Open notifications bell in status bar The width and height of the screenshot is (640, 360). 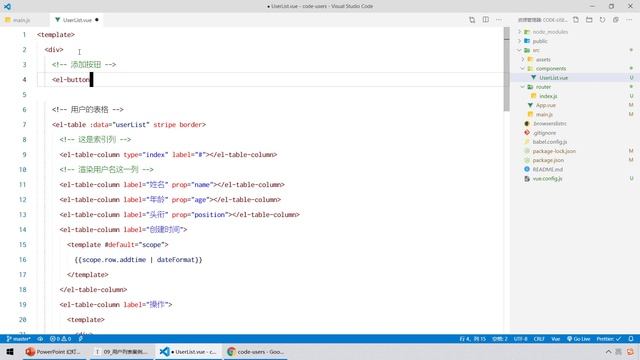point(631,339)
